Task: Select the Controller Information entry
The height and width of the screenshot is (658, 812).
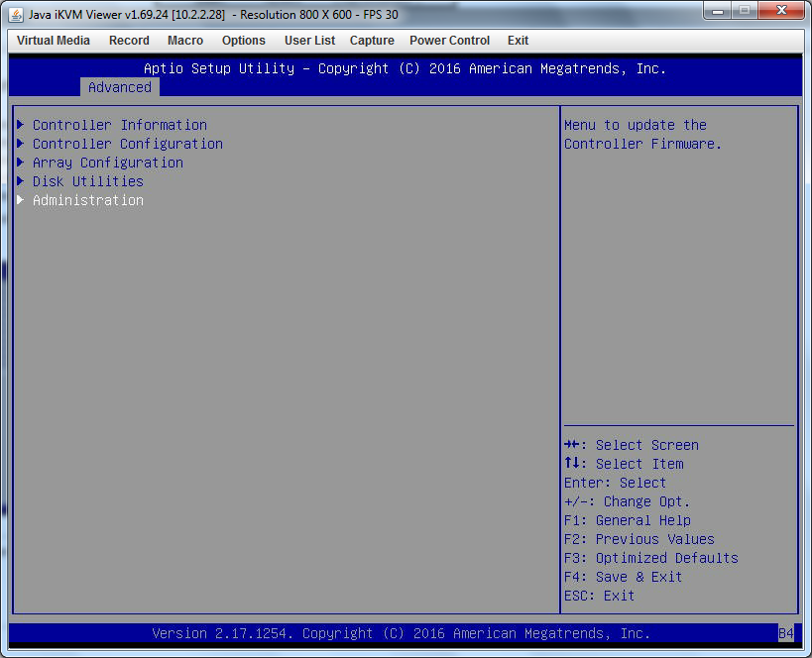Action: click(x=120, y=125)
